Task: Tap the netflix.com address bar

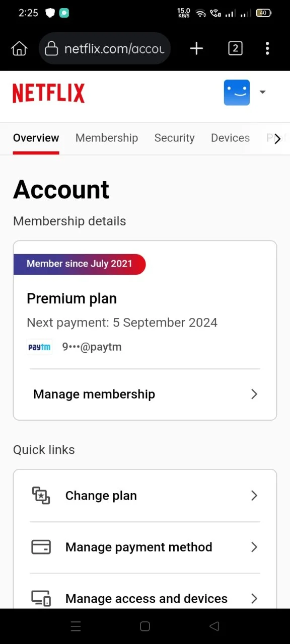Action: 105,48
